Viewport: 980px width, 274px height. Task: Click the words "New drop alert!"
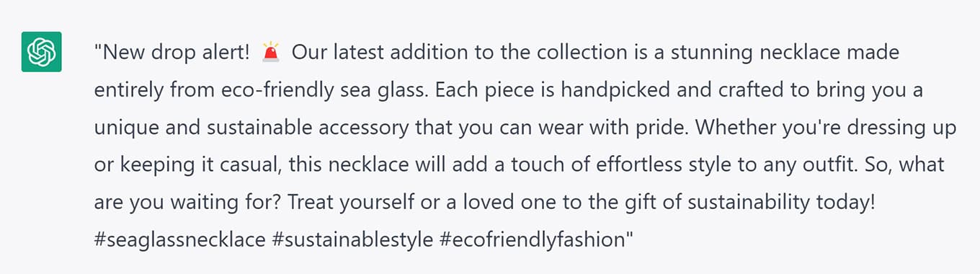pos(174,53)
